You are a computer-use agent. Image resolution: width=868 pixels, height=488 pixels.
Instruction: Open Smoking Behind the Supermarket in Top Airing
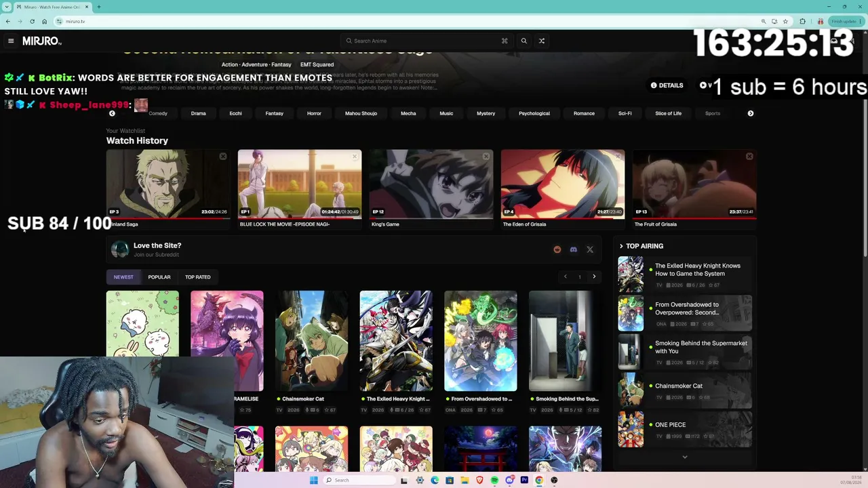point(685,351)
